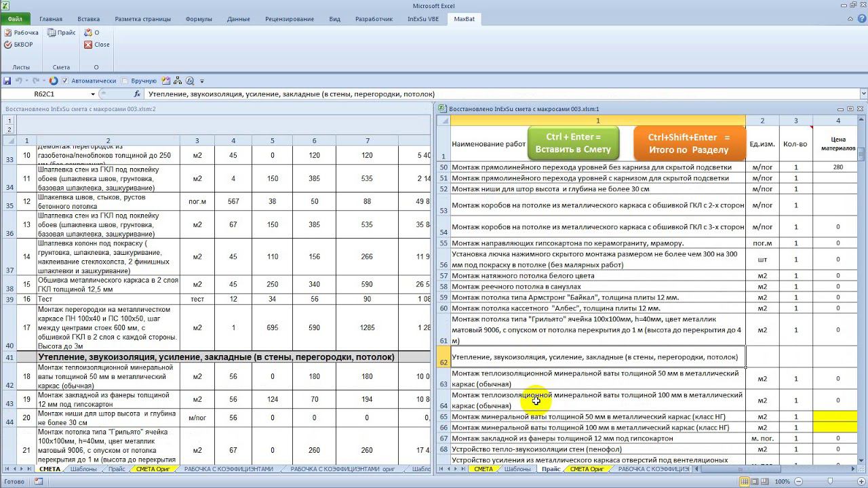
Task: Click the fx insert function icon
Action: tap(137, 94)
